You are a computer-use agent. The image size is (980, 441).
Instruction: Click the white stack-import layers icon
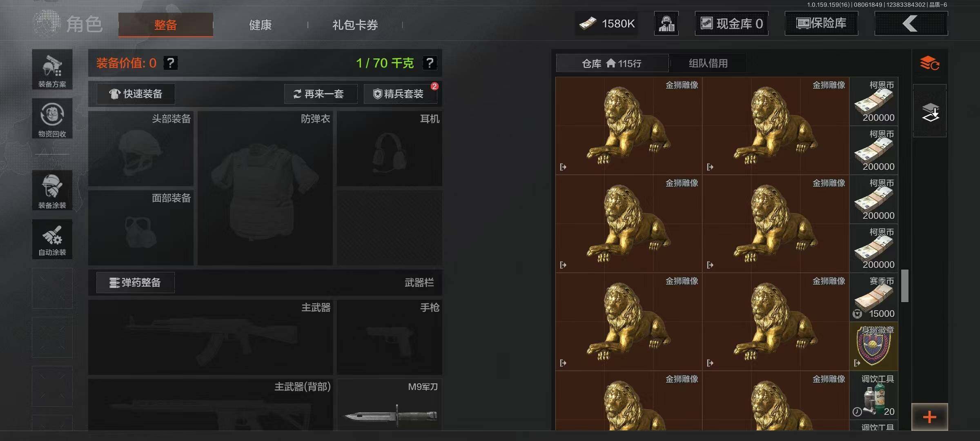[930, 111]
